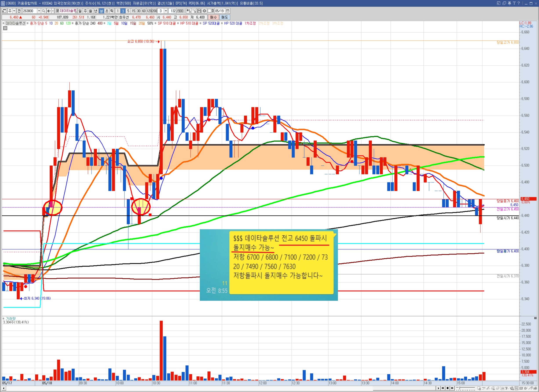The width and height of the screenshot is (539, 392).
Task: Click the save chart floppy icon
Action: [x=199, y=11]
